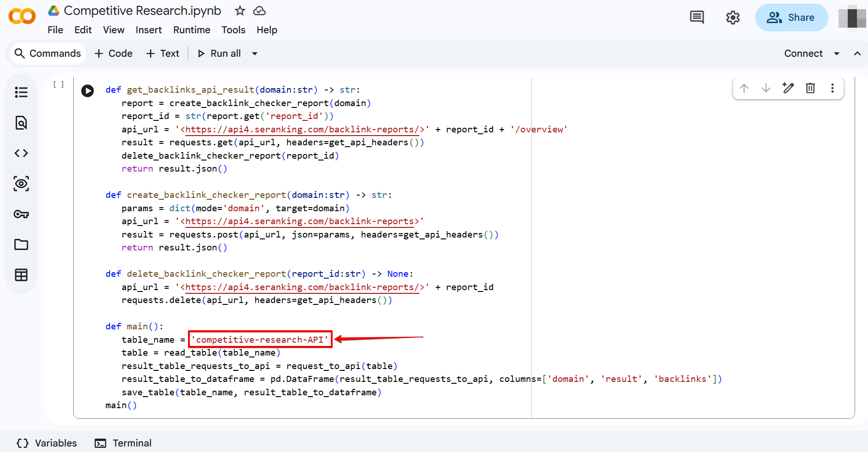The image size is (868, 452).
Task: Open the Edit menu
Action: [x=83, y=30]
